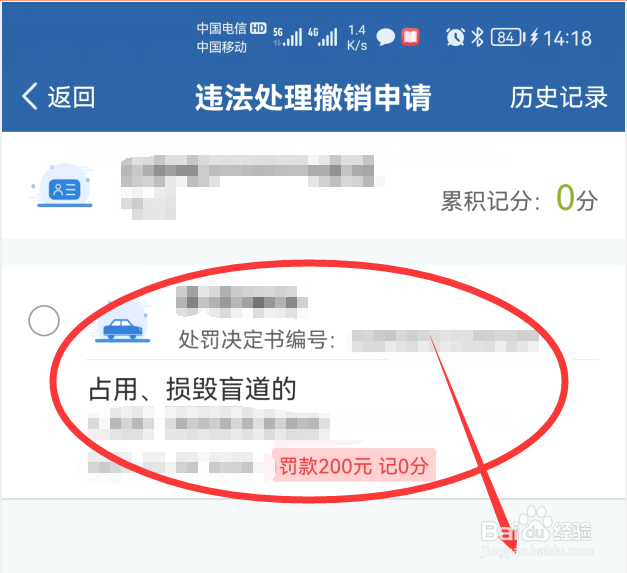Tap the blurred license plate number
This screenshot has width=627, height=573.
242,302
